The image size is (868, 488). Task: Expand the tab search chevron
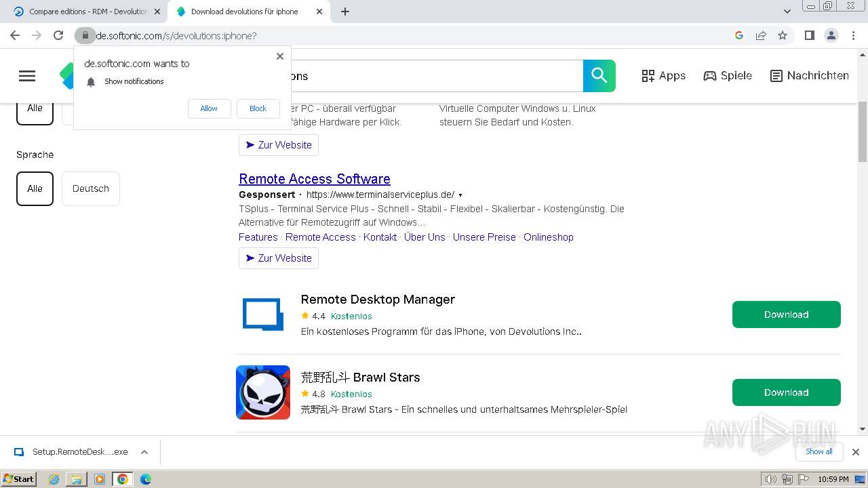[x=787, y=12]
